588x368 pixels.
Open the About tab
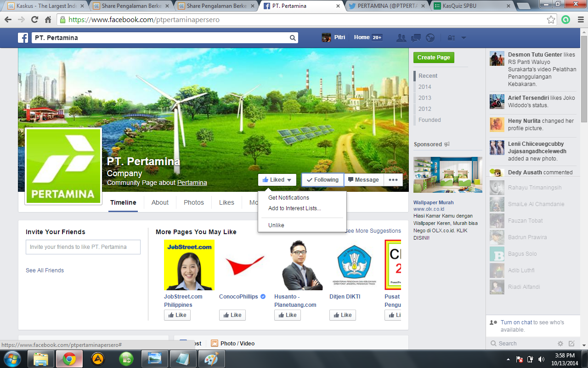point(160,202)
